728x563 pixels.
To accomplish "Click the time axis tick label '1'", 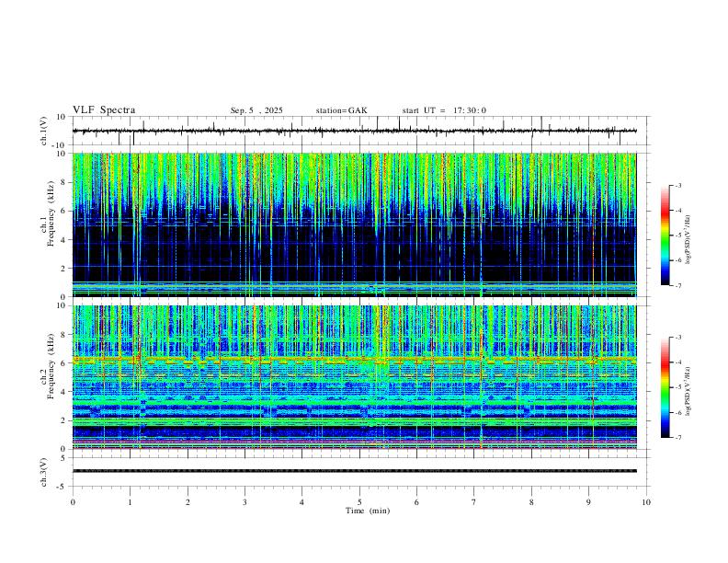I will [130, 502].
